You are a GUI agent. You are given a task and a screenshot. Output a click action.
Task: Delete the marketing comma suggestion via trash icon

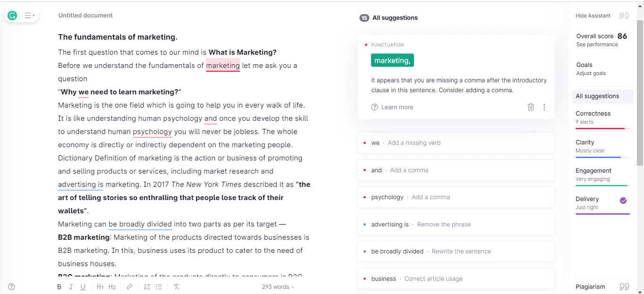point(530,107)
